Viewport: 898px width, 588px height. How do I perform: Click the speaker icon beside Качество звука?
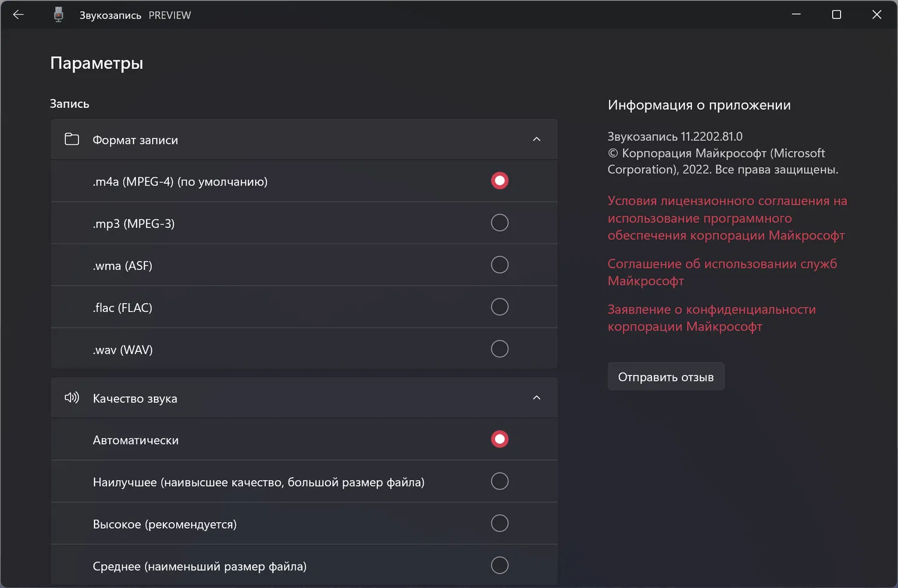click(72, 398)
